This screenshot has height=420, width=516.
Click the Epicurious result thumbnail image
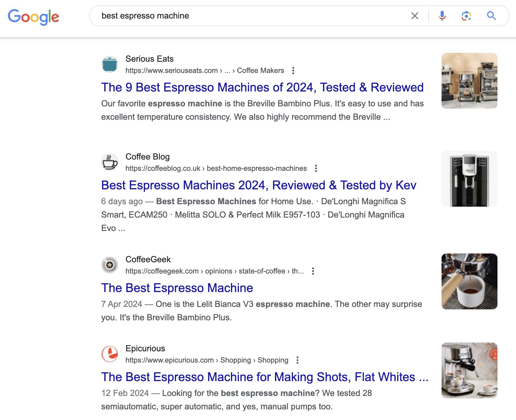pos(469,370)
